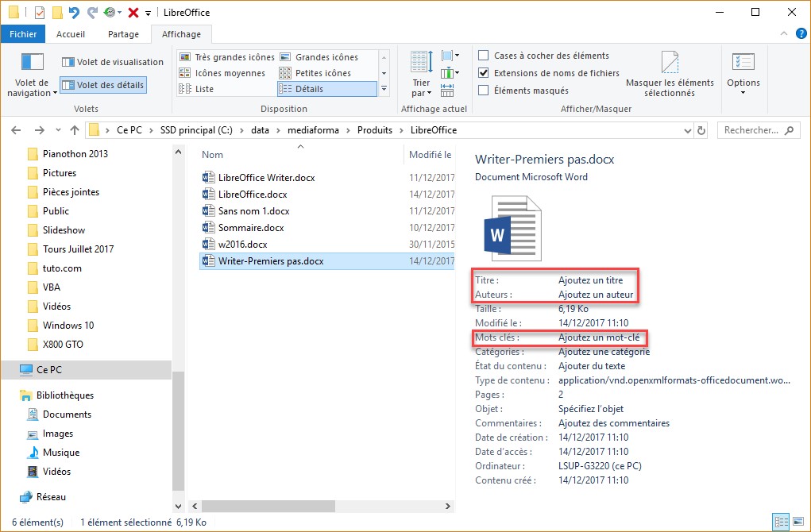Click Ajoutez un titre field
This screenshot has height=532, width=811.
pyautogui.click(x=590, y=280)
